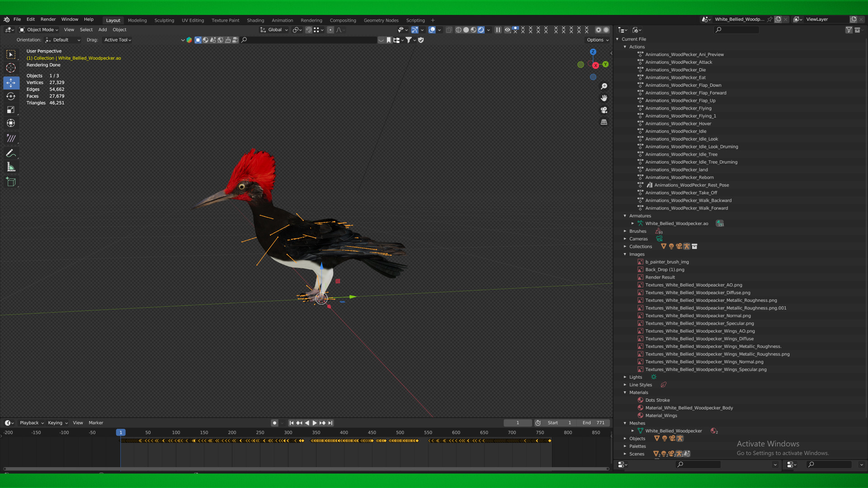Toggle camera view icon in viewport

(604, 110)
